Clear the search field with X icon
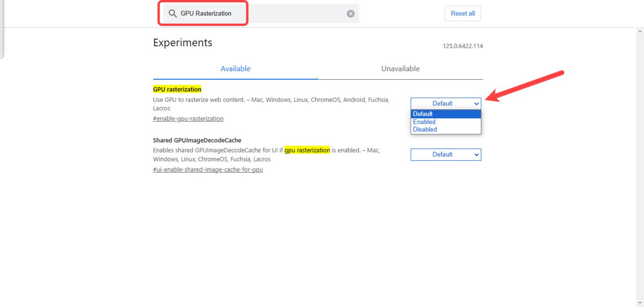Screen dimensions: 644x307 pos(351,14)
